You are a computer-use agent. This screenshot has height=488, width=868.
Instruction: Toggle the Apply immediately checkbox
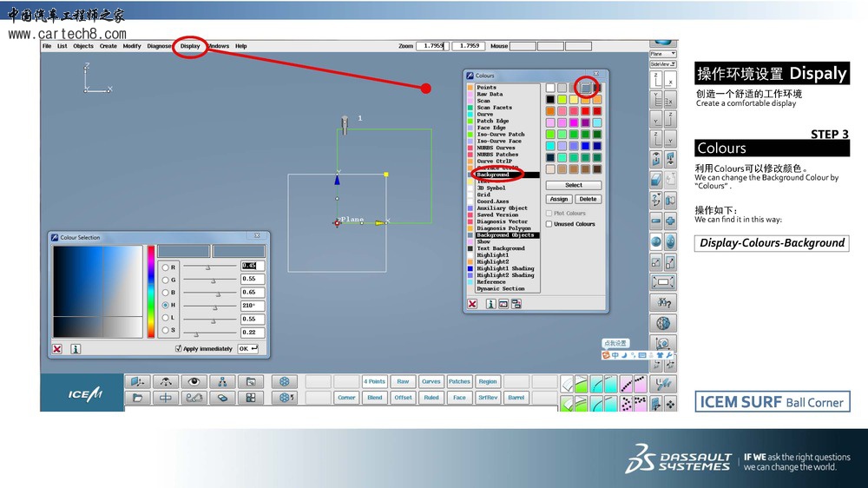[179, 349]
